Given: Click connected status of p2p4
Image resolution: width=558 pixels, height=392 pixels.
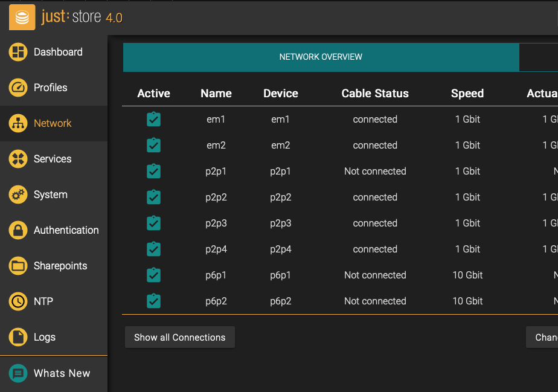Looking at the screenshot, I should point(375,249).
